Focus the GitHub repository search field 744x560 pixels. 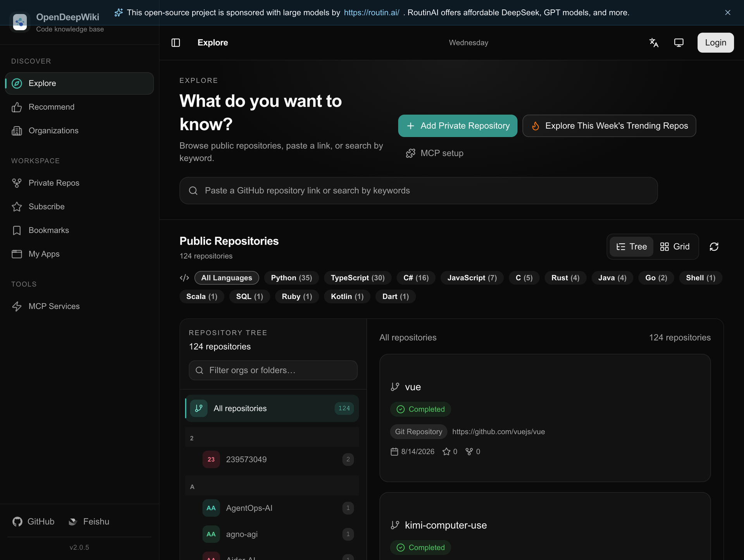tap(418, 191)
